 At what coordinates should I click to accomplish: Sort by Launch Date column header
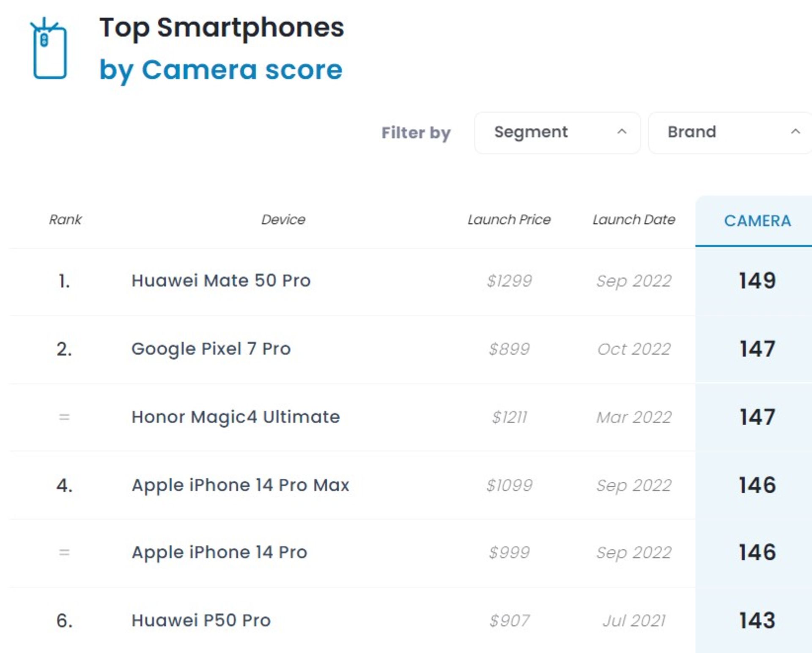[x=634, y=219]
